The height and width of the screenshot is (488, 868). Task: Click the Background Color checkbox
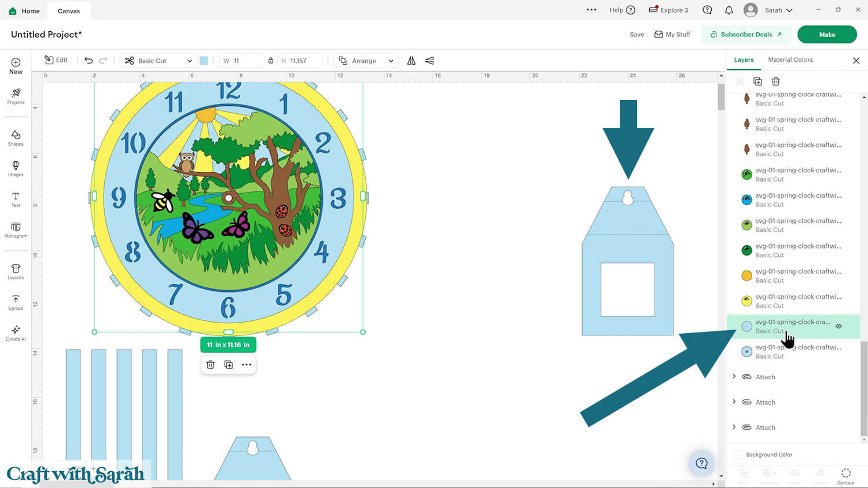click(x=738, y=454)
